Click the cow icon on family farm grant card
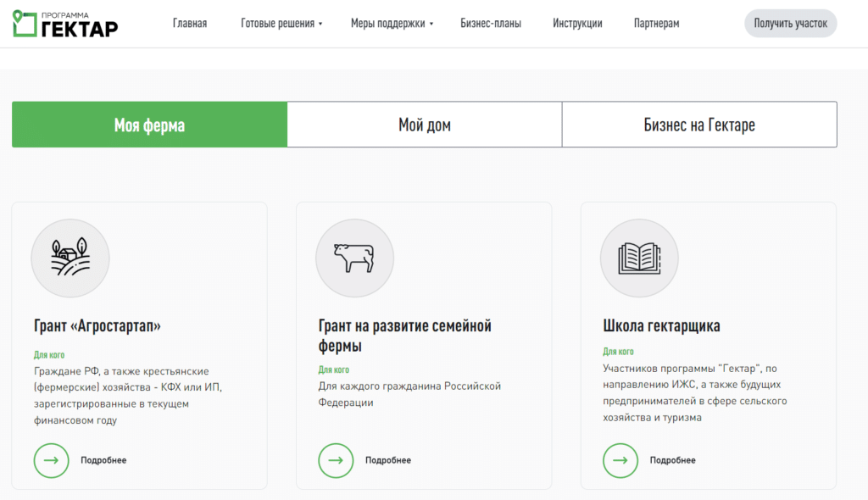 (354, 258)
